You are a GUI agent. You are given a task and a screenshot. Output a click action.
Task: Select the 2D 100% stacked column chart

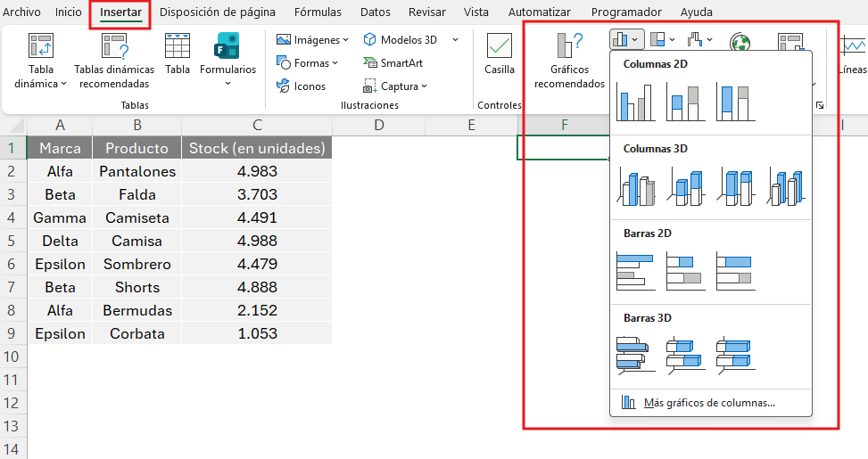[735, 102]
